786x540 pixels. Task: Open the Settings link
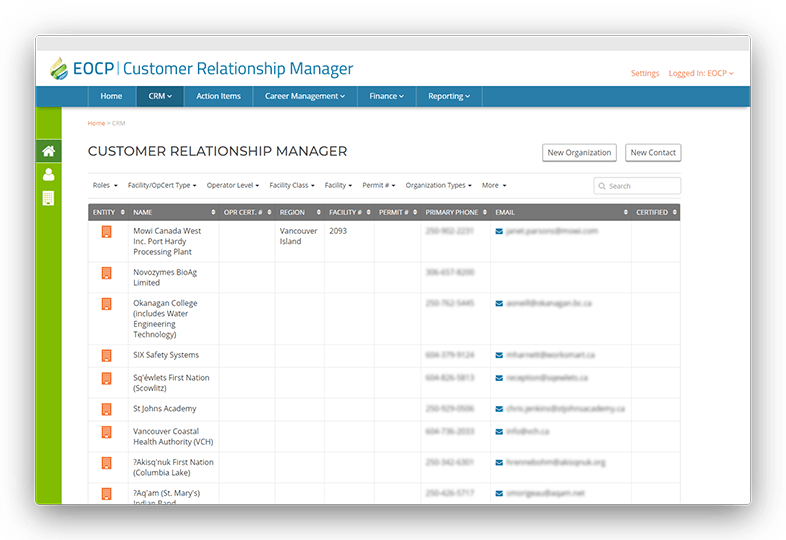[x=645, y=73]
